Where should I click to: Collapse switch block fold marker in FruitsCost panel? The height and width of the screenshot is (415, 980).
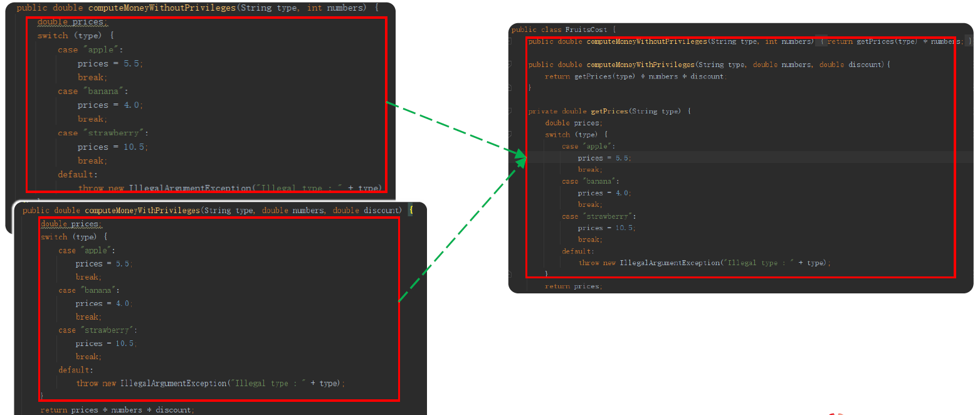coord(510,134)
